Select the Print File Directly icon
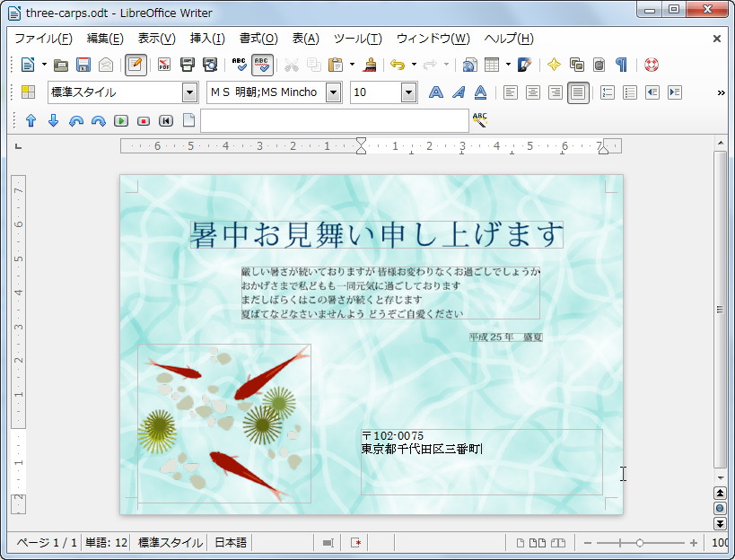The image size is (735, 560). 188,65
